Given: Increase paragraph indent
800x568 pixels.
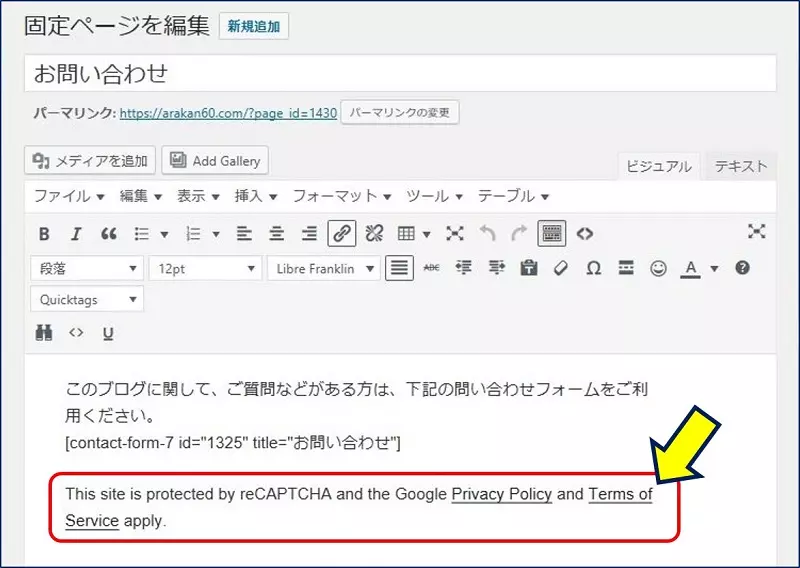Looking at the screenshot, I should click(x=496, y=268).
